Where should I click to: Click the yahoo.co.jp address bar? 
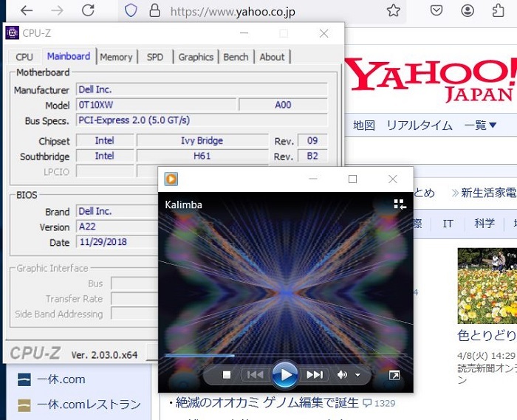coord(233,12)
